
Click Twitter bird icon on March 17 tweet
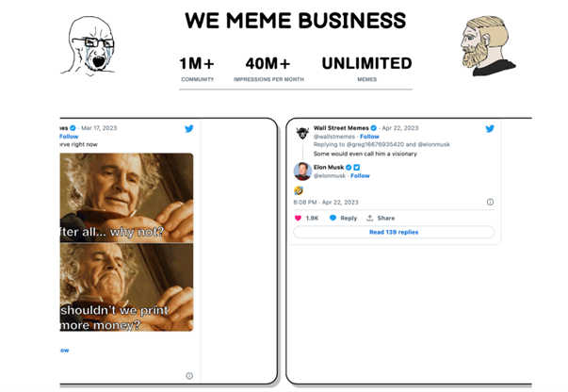pos(188,128)
